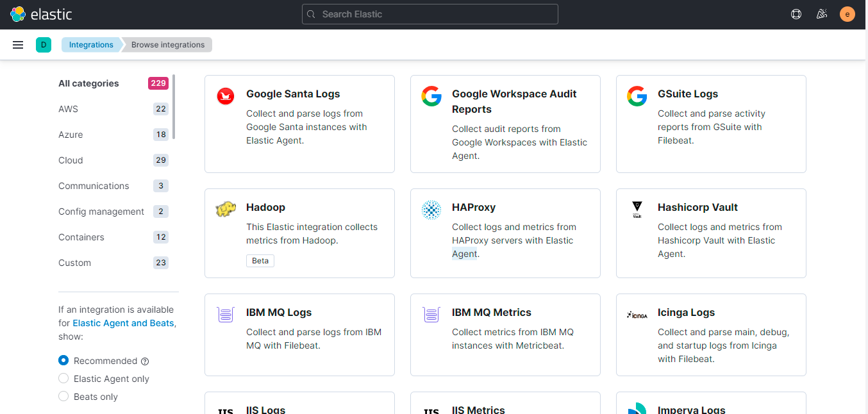This screenshot has height=414, width=868.
Task: Click the Search Elastic input field
Action: click(x=430, y=14)
